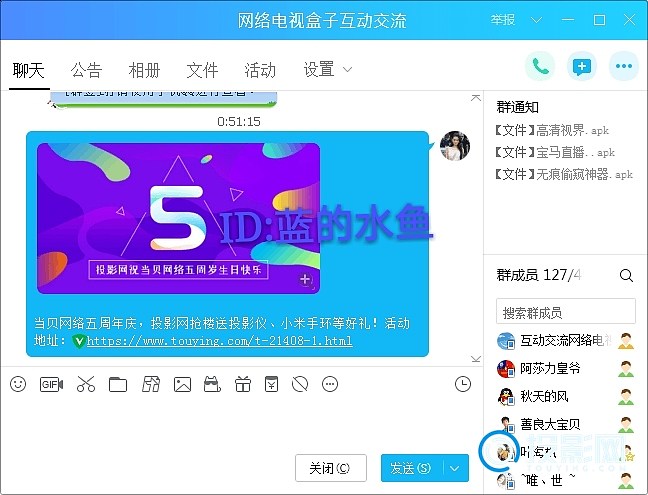Click the message input text area
Screen dimensions: 648x495
tap(241, 423)
